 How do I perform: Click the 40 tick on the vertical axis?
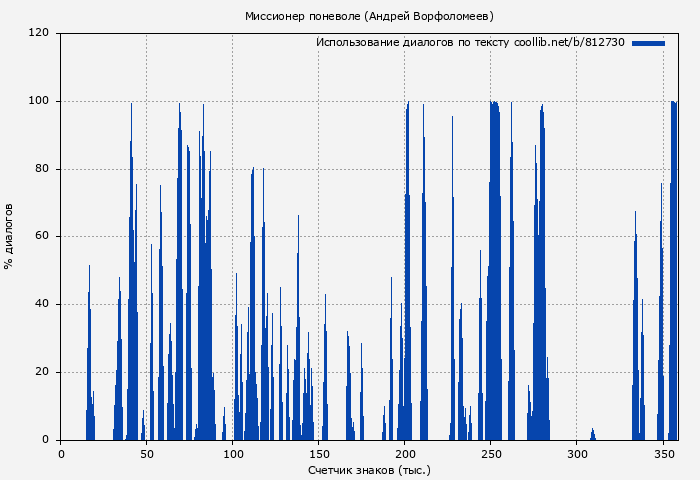(42, 304)
